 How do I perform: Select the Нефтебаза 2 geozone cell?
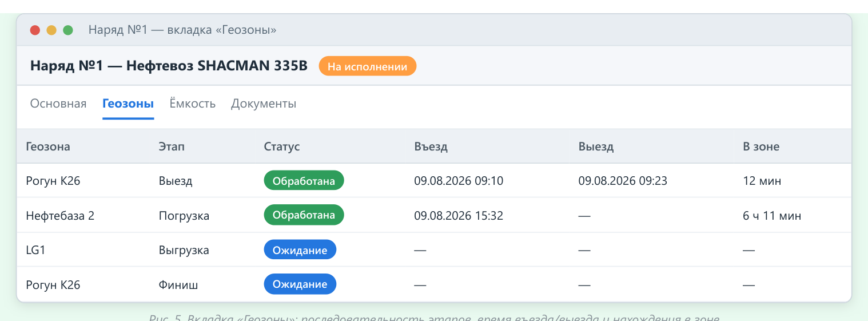[x=60, y=216]
